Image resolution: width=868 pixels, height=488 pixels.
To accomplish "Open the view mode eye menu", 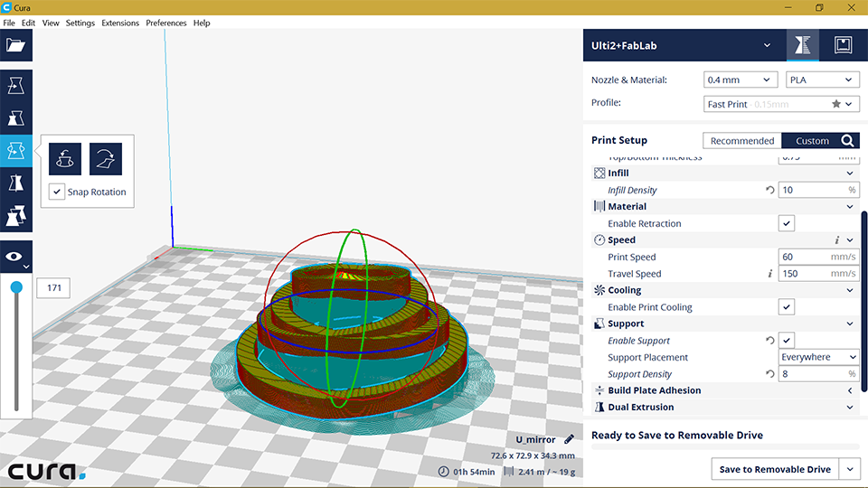I will 15,257.
